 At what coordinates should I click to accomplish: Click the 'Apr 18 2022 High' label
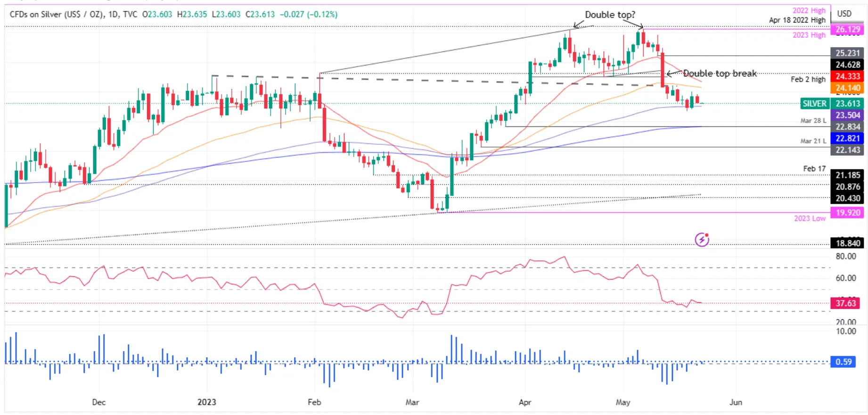pyautogui.click(x=797, y=20)
